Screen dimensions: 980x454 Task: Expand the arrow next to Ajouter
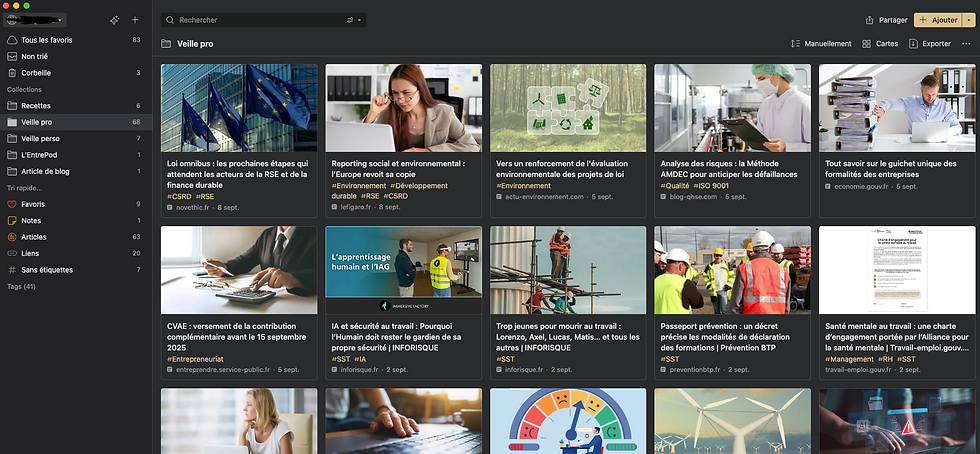point(969,20)
